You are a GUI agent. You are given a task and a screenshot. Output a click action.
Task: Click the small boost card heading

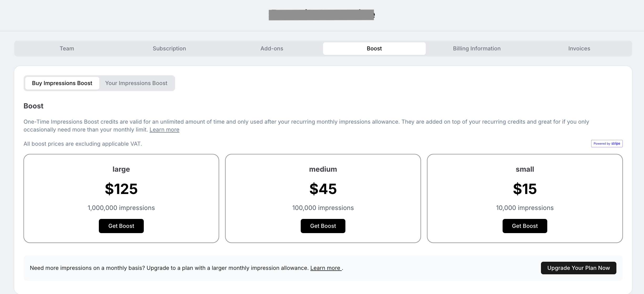(525, 169)
